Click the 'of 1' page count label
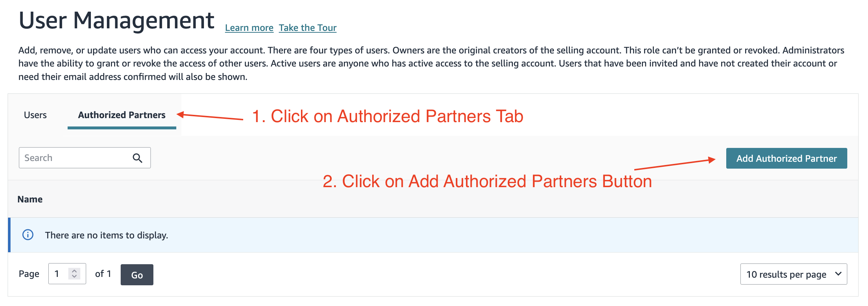The height and width of the screenshot is (306, 868). tap(103, 274)
